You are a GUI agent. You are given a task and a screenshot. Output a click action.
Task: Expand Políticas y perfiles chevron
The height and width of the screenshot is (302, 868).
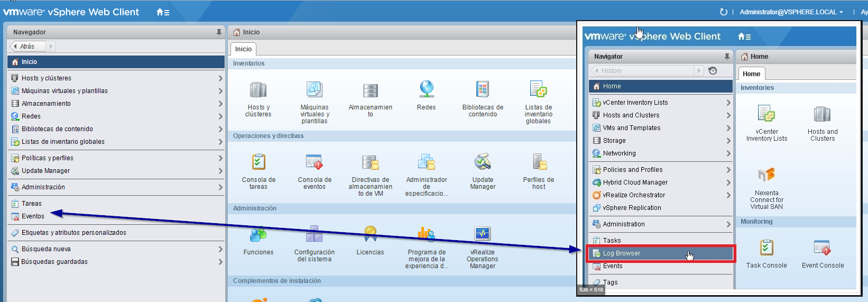tap(220, 158)
